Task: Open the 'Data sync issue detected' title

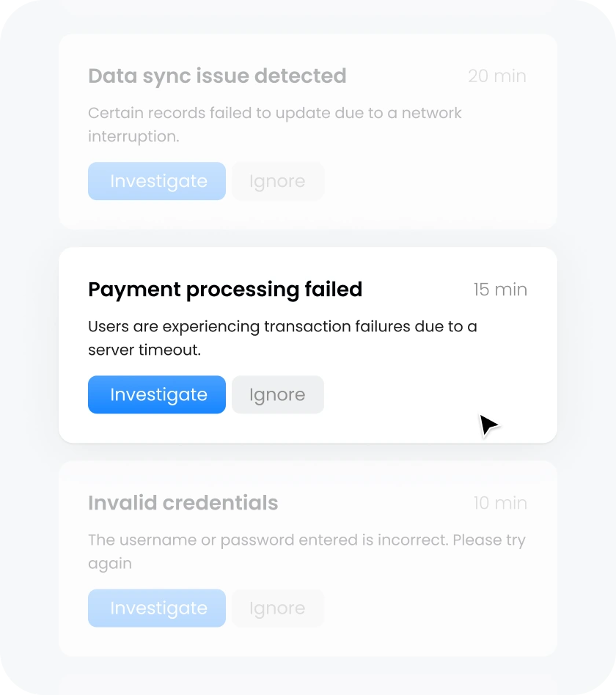Action: 217,76
